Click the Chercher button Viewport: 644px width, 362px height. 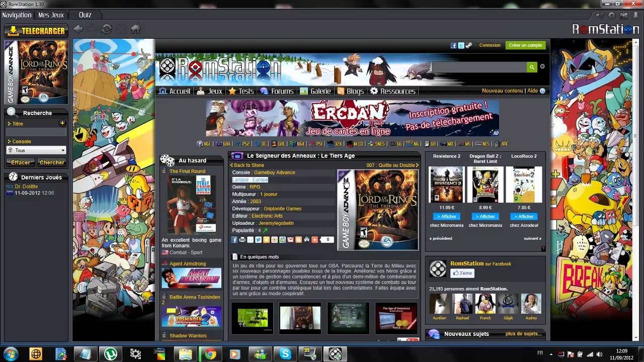click(52, 162)
